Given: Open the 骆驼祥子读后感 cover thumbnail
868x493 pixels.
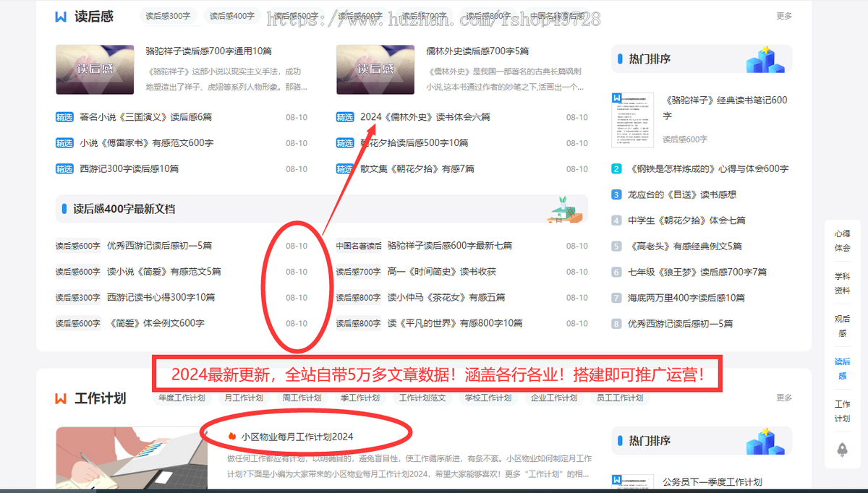Looking at the screenshot, I should 95,69.
